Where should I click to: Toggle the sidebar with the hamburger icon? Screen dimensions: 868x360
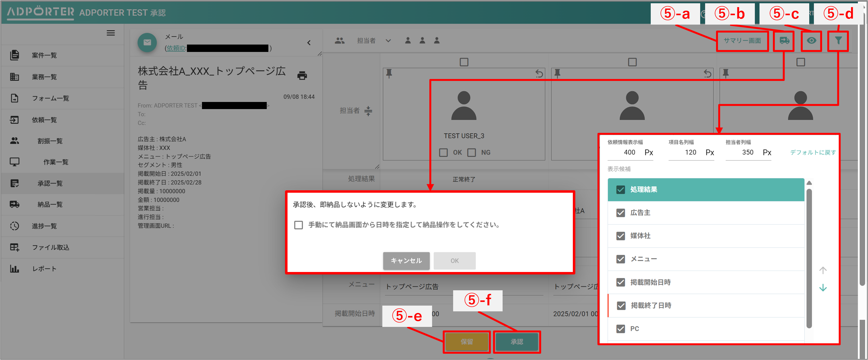coord(111,33)
